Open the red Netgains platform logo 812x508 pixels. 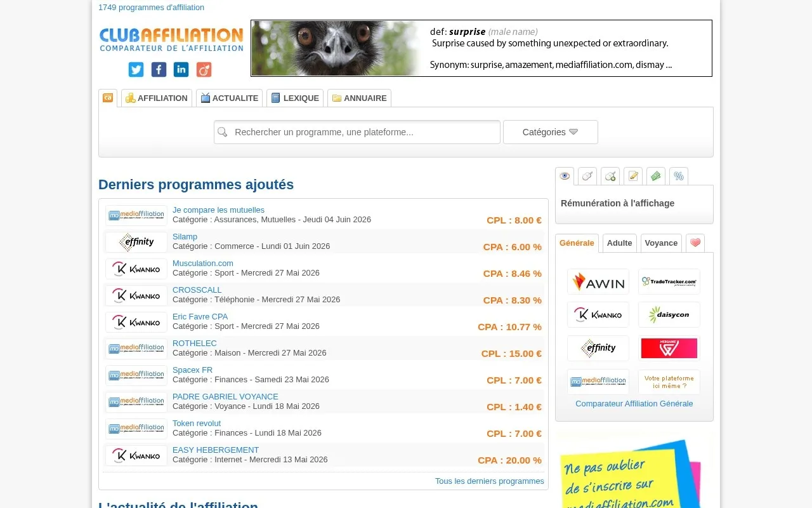pos(669,348)
